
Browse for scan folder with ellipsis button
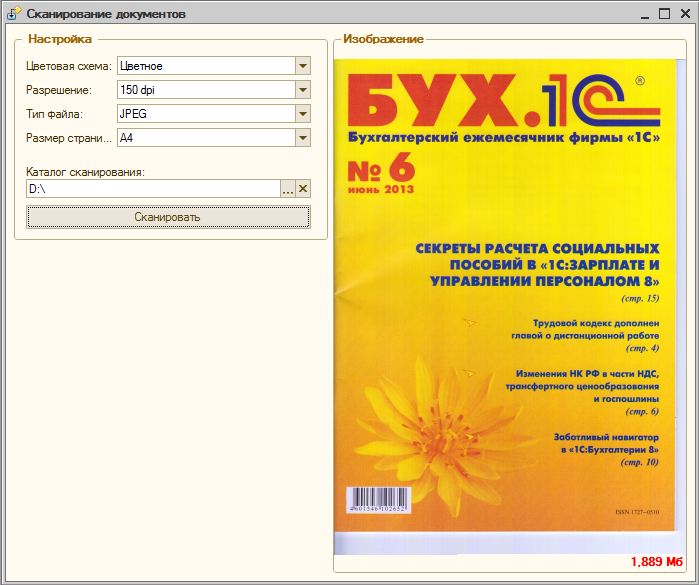tap(288, 189)
